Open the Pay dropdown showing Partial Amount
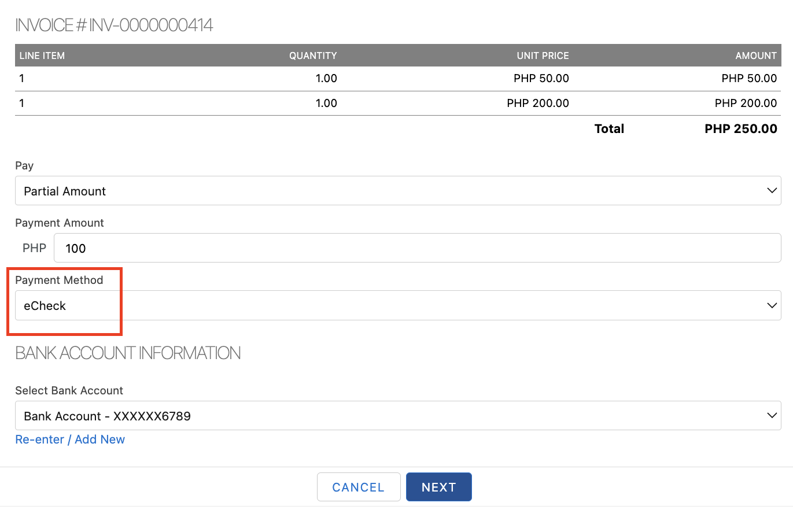The image size is (793, 532). tap(397, 191)
